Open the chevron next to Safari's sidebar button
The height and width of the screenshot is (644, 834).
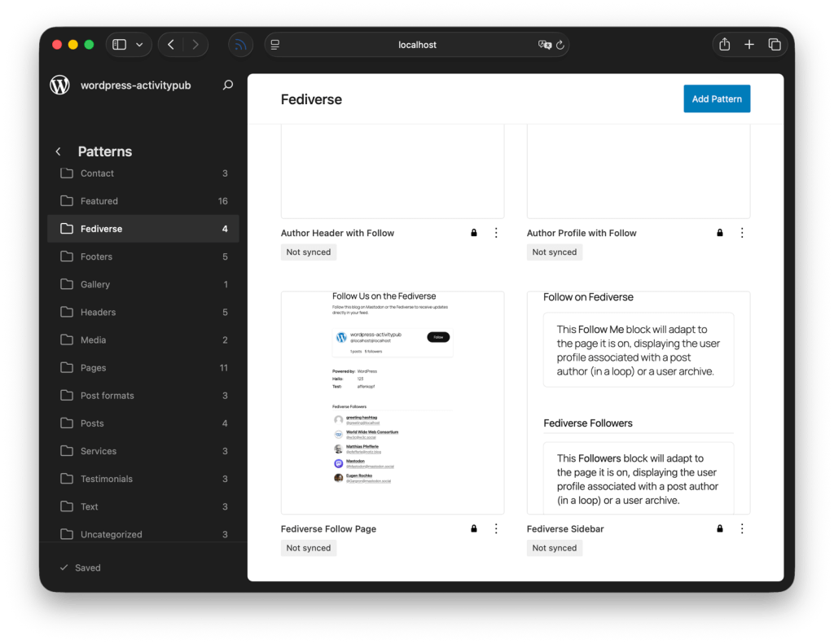coord(138,45)
